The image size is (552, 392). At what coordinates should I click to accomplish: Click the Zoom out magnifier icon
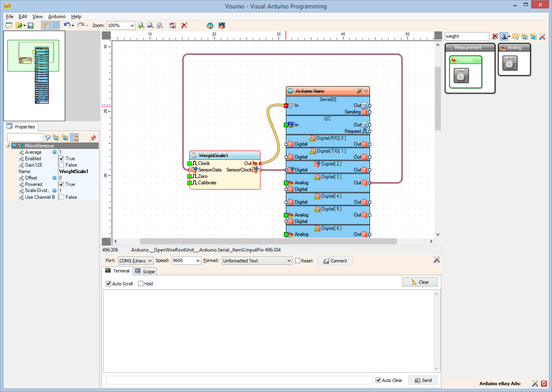(150, 25)
